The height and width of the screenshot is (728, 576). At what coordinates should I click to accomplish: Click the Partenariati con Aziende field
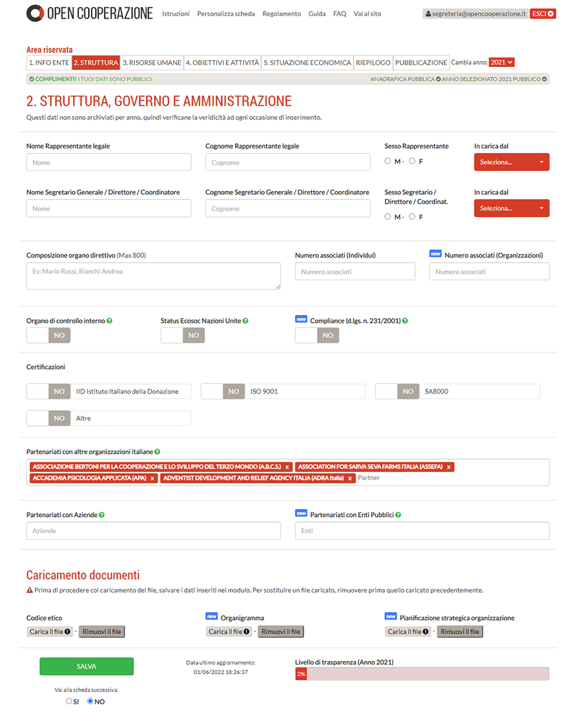[x=153, y=531]
